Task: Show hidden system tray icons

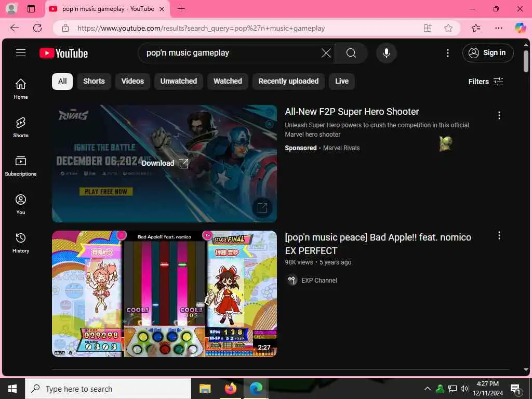Action: [428, 389]
